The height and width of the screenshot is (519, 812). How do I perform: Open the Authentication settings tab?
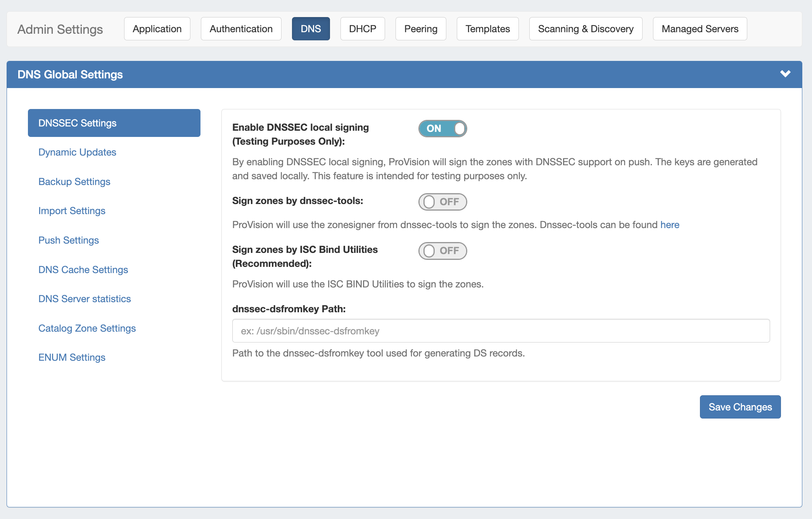click(241, 29)
